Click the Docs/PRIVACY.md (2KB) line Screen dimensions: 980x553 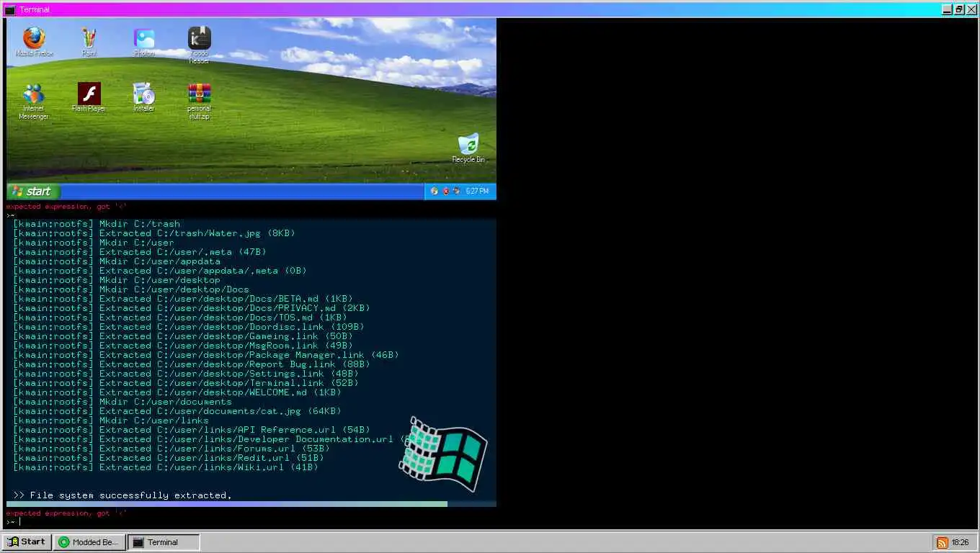(192, 308)
